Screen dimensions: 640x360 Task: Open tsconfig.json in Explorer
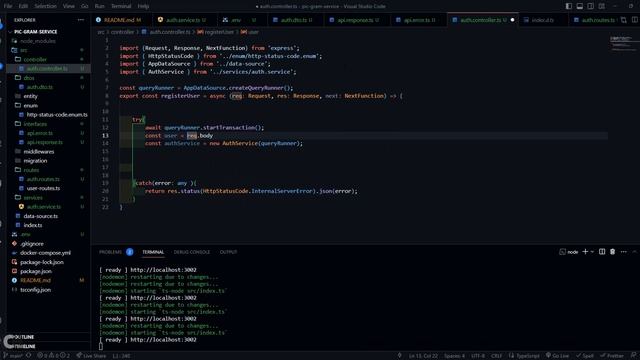click(x=48, y=290)
